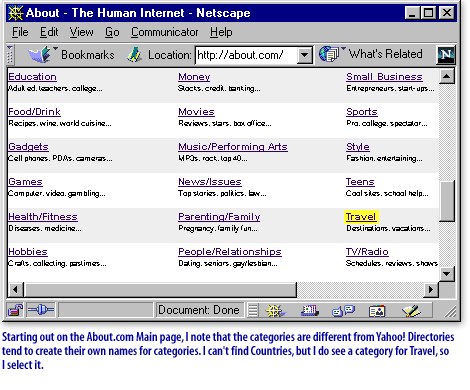
Task: Open the Communicator menu
Action: [165, 32]
